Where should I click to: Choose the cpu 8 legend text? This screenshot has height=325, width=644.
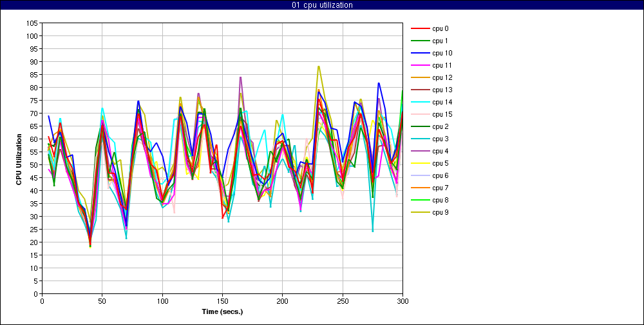tap(440, 201)
